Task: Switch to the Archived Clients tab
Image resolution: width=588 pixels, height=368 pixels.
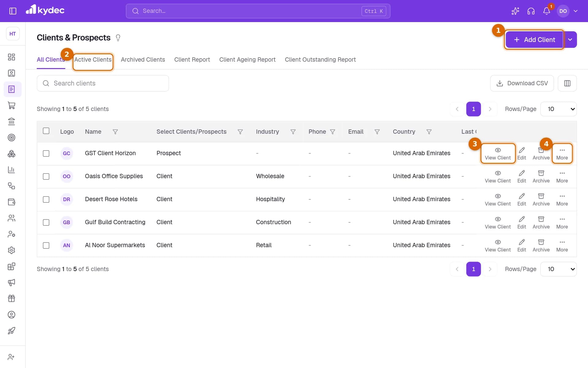Action: [143, 59]
